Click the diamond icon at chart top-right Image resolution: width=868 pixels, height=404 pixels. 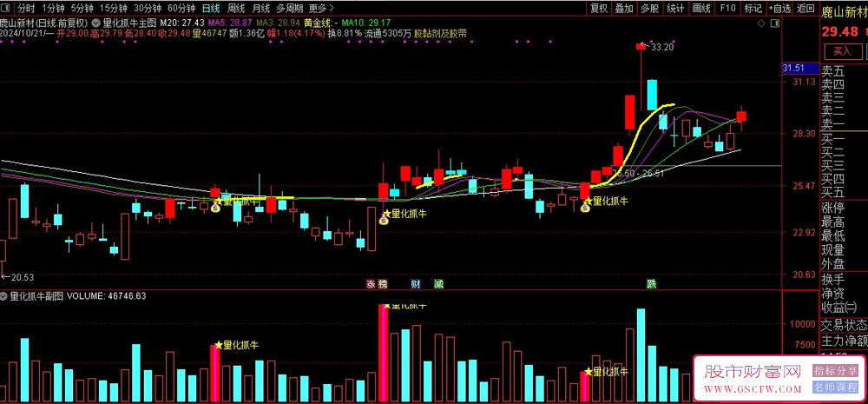(762, 23)
